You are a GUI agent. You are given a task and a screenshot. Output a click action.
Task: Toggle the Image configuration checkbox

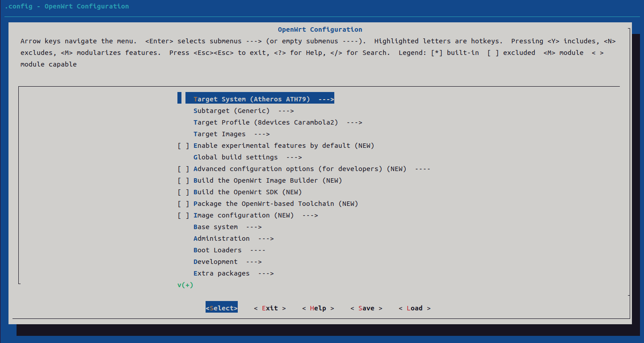183,215
